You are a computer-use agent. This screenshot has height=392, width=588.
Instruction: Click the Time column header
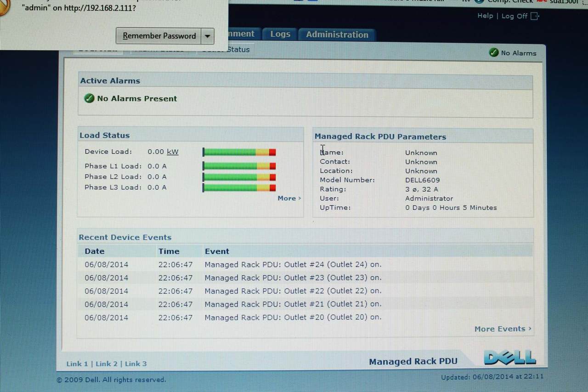[x=169, y=251]
